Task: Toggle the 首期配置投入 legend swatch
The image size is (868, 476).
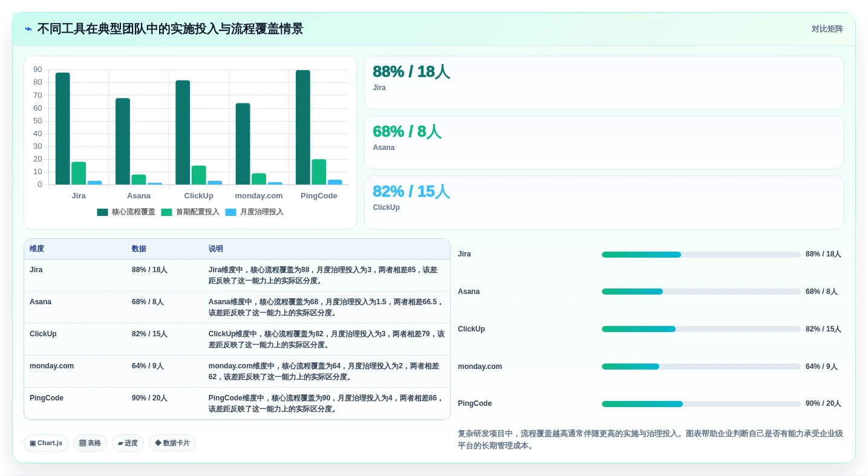Action: [166, 212]
